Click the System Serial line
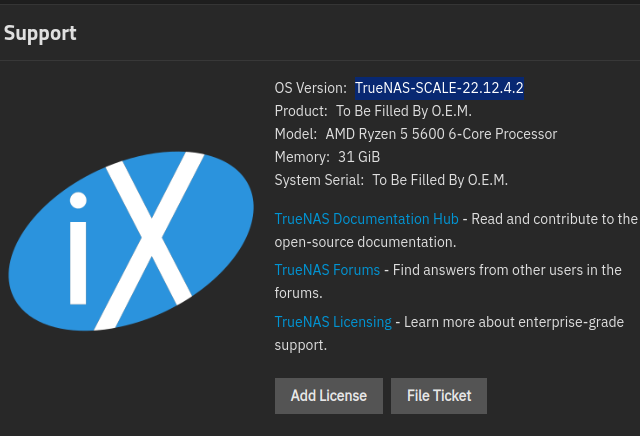Viewport: 640px width, 436px height. pyautogui.click(x=391, y=180)
